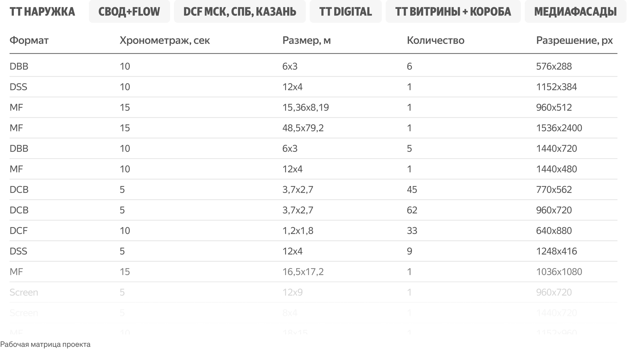Switch to the МЕДИАФАСАДЫ tab
The width and height of the screenshot is (627, 364).
tap(575, 12)
